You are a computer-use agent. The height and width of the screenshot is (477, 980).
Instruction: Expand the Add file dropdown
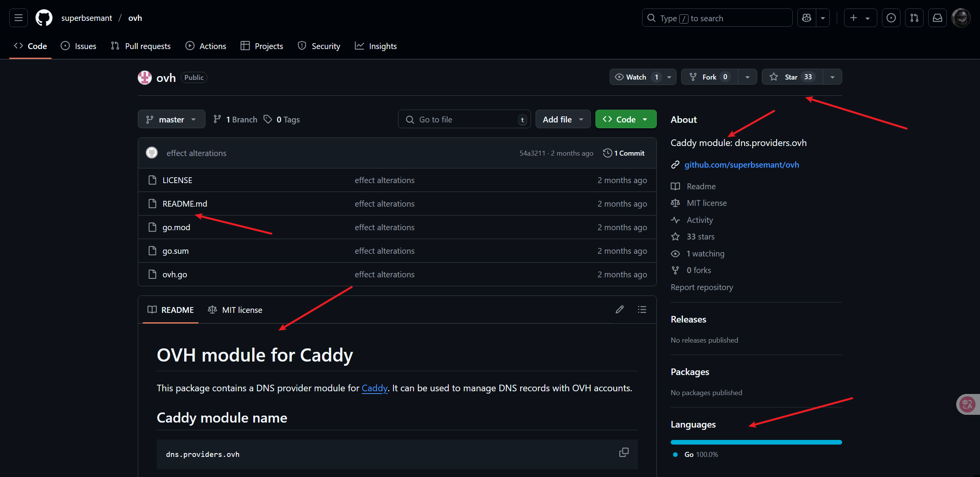pos(563,119)
